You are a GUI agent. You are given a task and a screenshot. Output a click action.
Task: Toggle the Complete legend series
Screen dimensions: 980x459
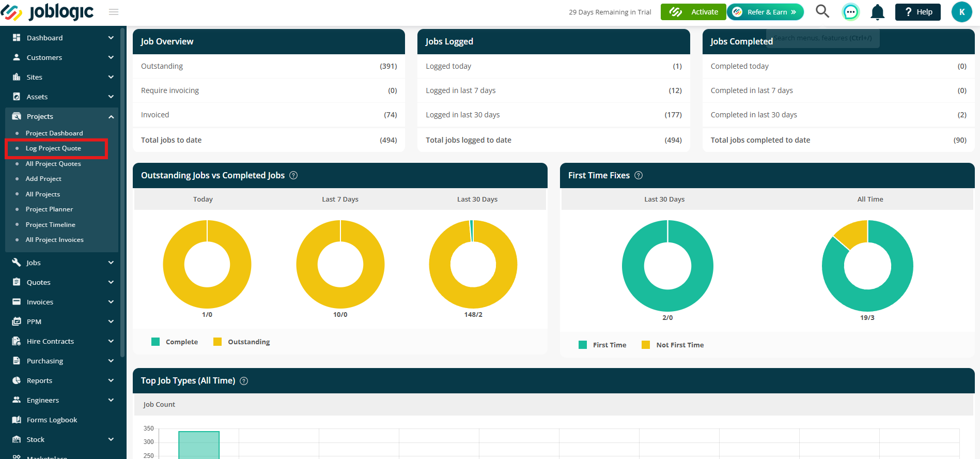click(175, 342)
